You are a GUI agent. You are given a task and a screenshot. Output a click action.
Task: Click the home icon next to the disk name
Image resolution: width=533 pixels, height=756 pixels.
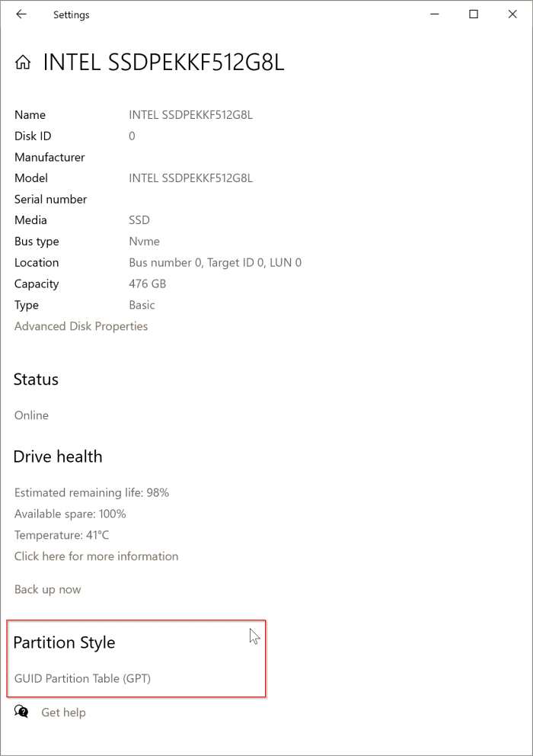22,62
